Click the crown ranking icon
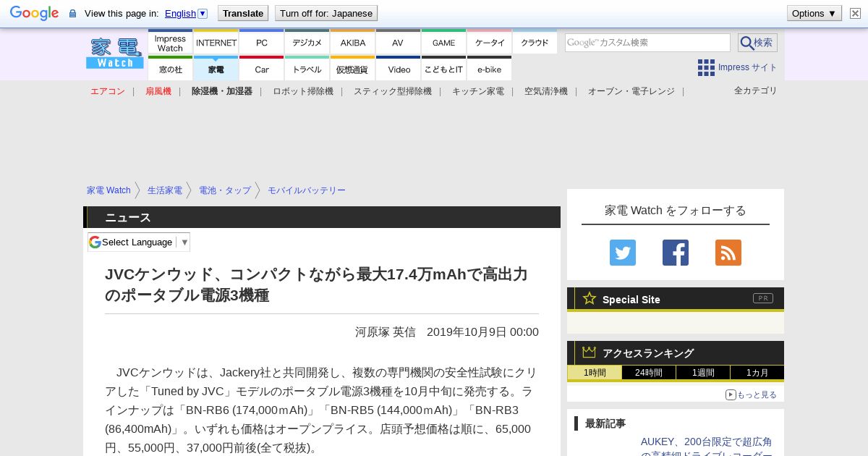The height and width of the screenshot is (456, 868). [x=590, y=352]
